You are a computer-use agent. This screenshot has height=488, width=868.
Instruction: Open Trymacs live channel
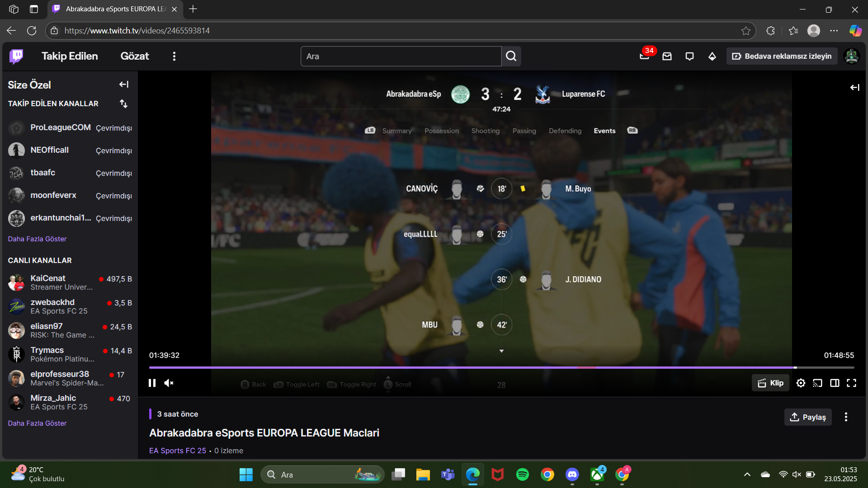coord(70,354)
